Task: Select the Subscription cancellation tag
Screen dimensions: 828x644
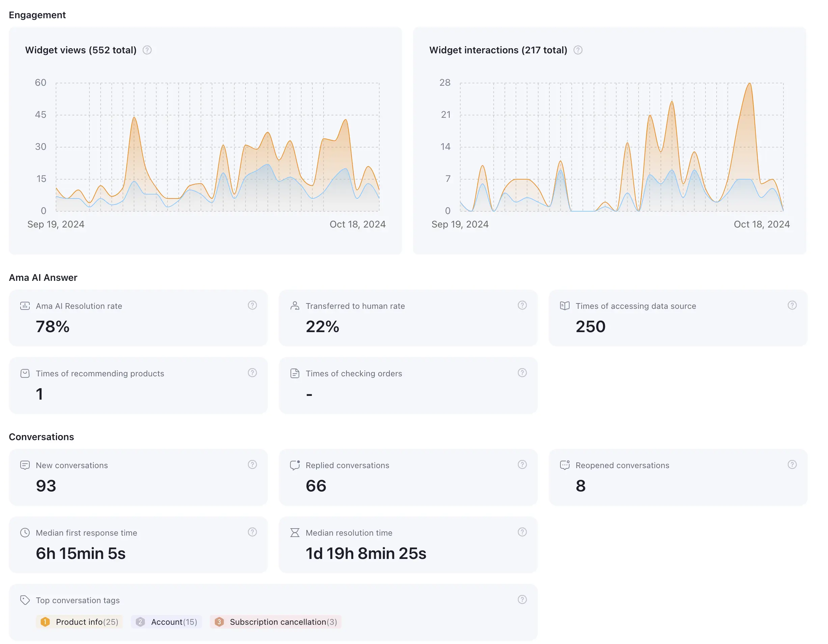Action: pyautogui.click(x=275, y=622)
